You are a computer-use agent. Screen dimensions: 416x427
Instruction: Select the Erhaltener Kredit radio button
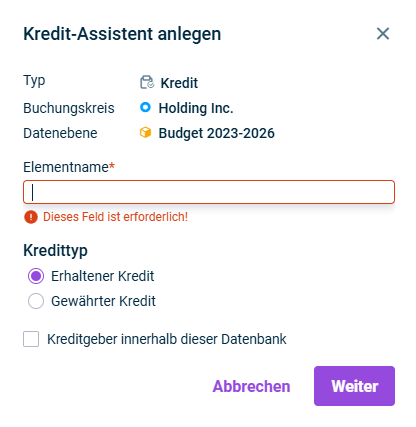pyautogui.click(x=36, y=276)
